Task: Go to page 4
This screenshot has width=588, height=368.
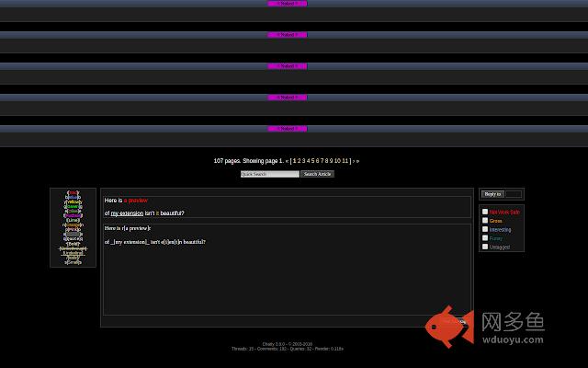Action: tap(309, 161)
